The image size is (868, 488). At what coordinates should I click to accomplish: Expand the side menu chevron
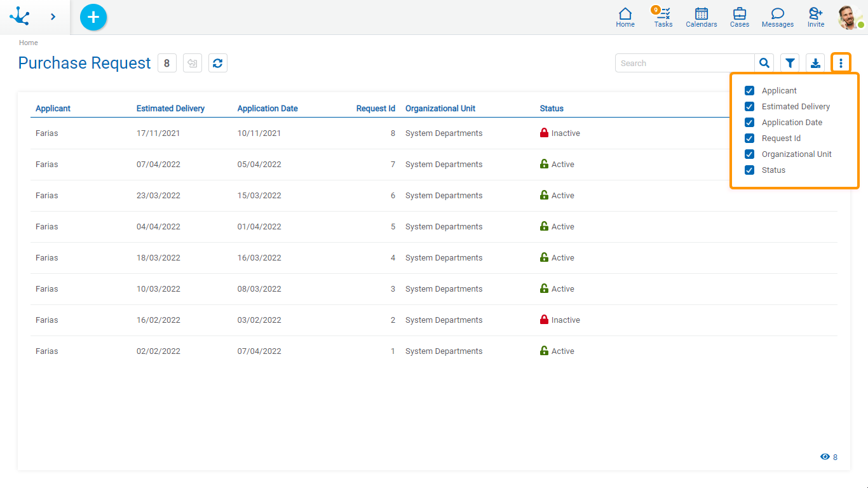coord(53,17)
